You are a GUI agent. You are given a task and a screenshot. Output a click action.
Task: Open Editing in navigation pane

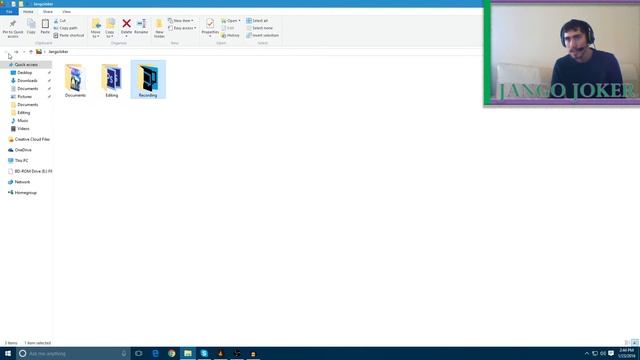point(24,113)
